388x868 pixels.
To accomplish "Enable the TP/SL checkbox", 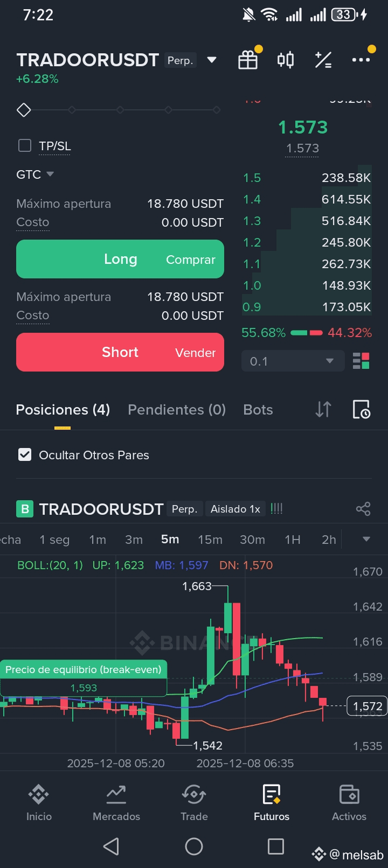I will point(25,145).
